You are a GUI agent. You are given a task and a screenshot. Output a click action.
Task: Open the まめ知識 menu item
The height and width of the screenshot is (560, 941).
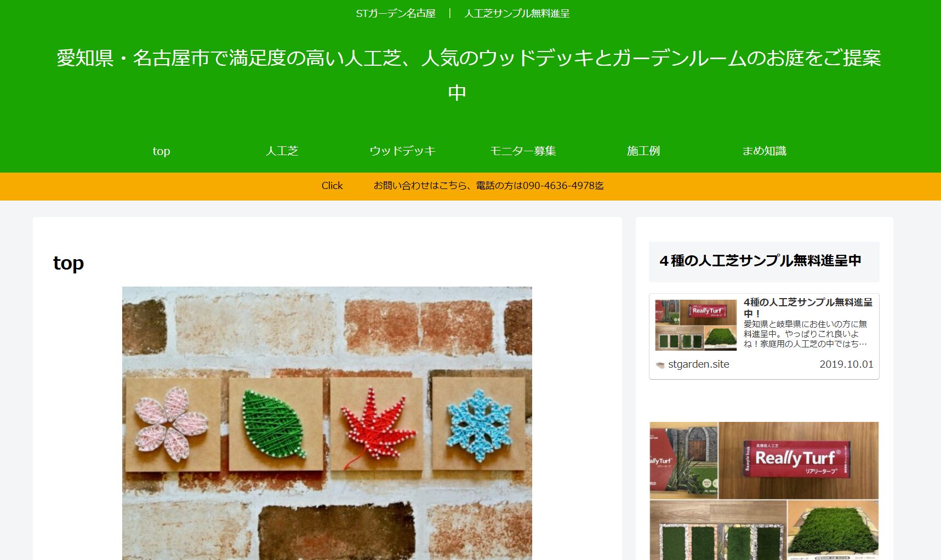pyautogui.click(x=764, y=151)
